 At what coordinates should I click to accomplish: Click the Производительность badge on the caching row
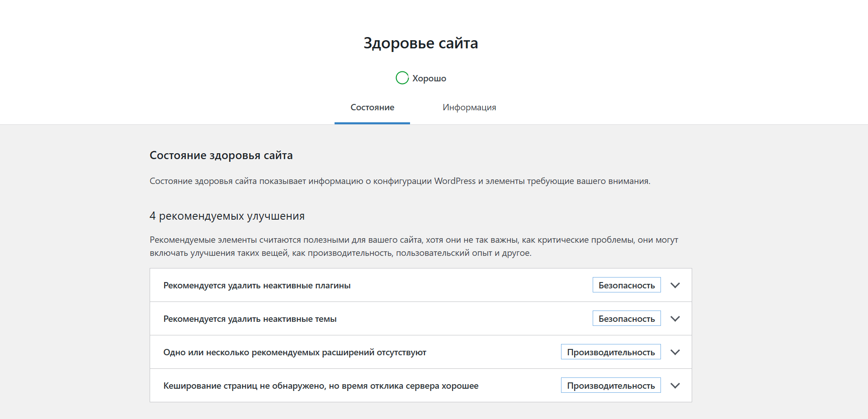610,386
